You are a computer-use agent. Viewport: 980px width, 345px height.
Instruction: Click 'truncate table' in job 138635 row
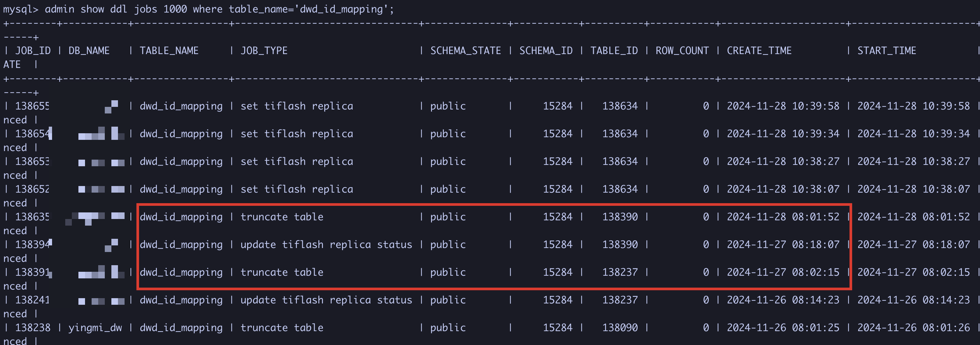click(282, 217)
